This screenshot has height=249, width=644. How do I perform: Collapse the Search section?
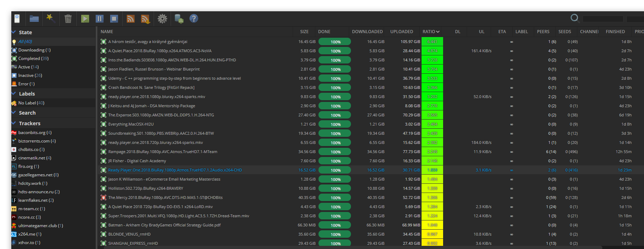pos(14,113)
